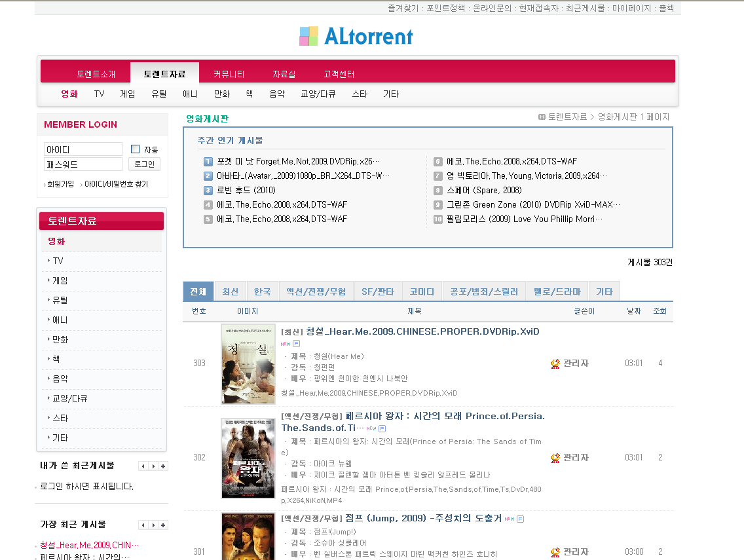Image resolution: width=744 pixels, height=560 pixels.
Task: Click file icon under Hear Me title
Action: pyautogui.click(x=296, y=343)
